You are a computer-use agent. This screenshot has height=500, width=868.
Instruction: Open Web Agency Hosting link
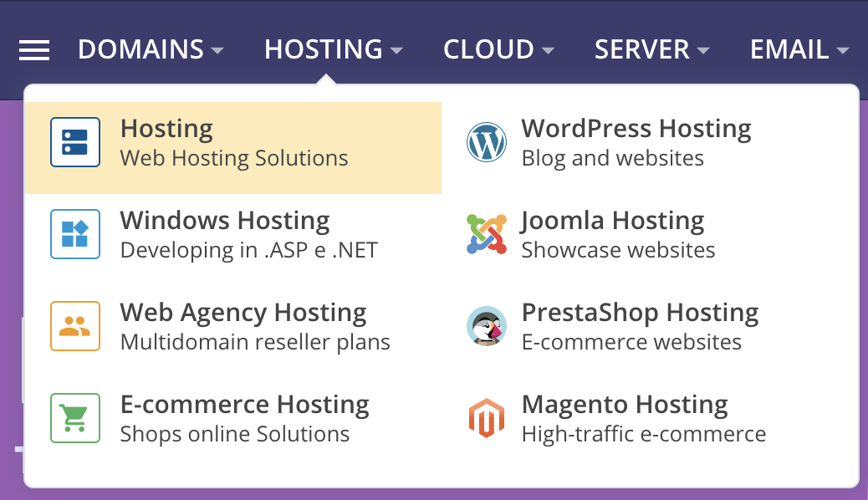[x=243, y=313]
